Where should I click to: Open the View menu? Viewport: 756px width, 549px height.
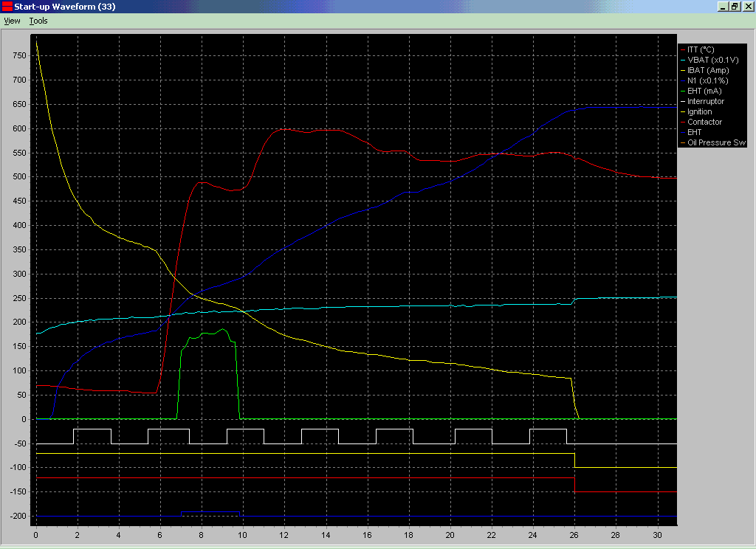coord(12,21)
